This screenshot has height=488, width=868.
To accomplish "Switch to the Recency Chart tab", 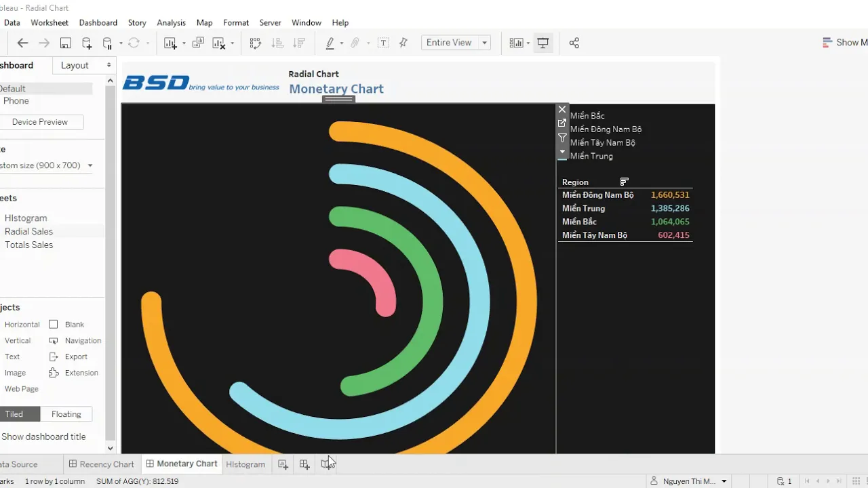I will (102, 464).
